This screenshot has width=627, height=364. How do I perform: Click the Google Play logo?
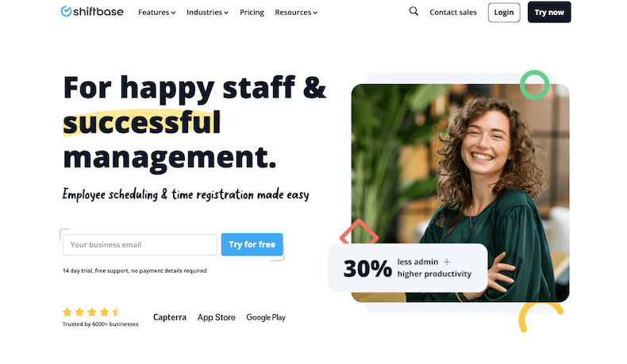pyautogui.click(x=266, y=317)
